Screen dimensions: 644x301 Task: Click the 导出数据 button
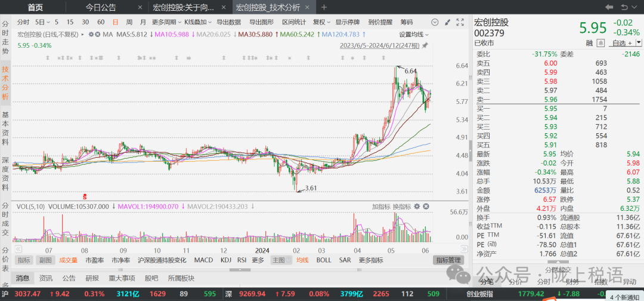tap(228, 22)
